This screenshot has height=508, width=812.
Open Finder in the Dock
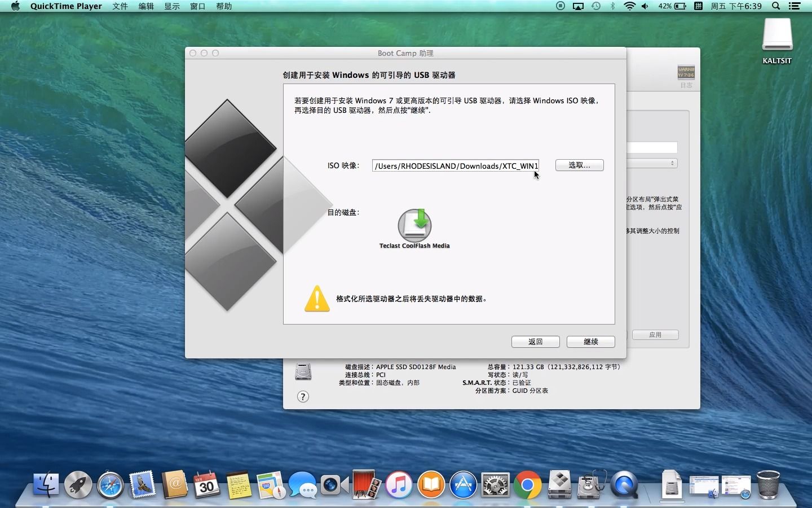point(46,484)
